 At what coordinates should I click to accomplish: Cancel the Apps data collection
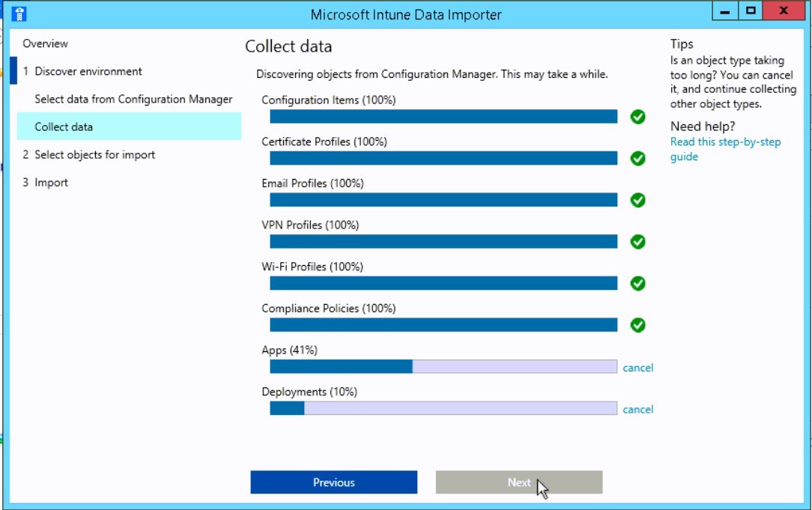(x=637, y=368)
